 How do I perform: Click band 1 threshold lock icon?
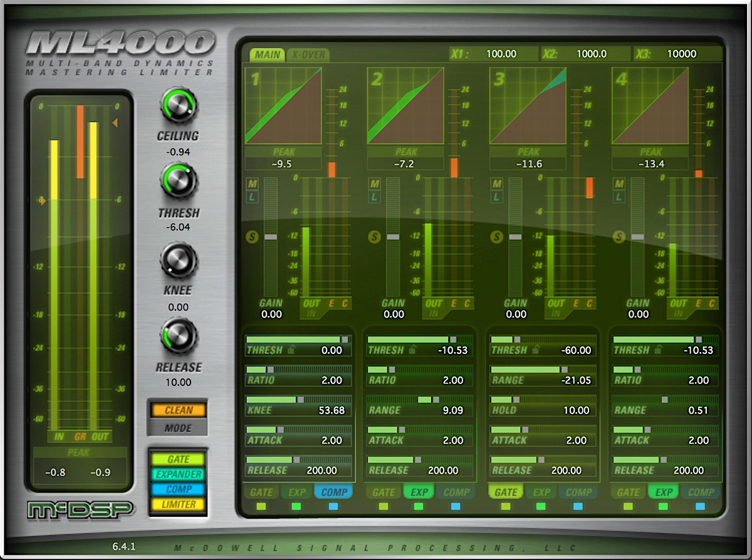pos(291,350)
